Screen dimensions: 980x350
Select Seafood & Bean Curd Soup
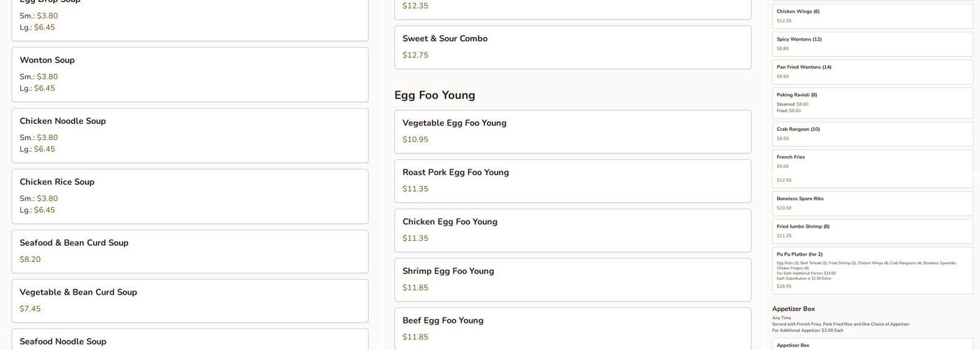(190, 251)
